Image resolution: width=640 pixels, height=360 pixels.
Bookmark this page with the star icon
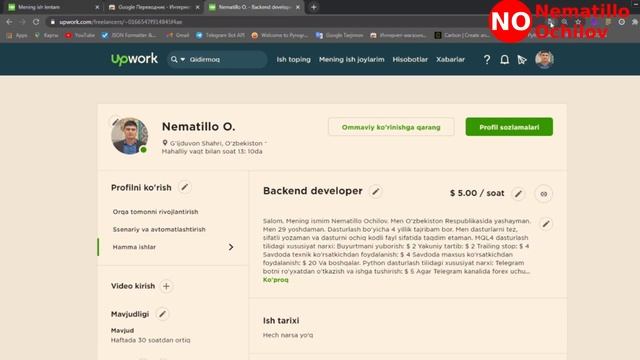[578, 22]
